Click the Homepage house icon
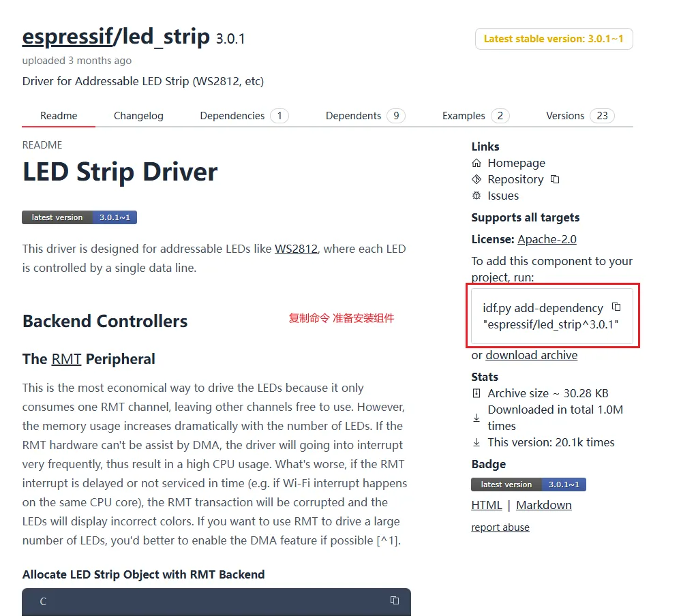 (476, 164)
